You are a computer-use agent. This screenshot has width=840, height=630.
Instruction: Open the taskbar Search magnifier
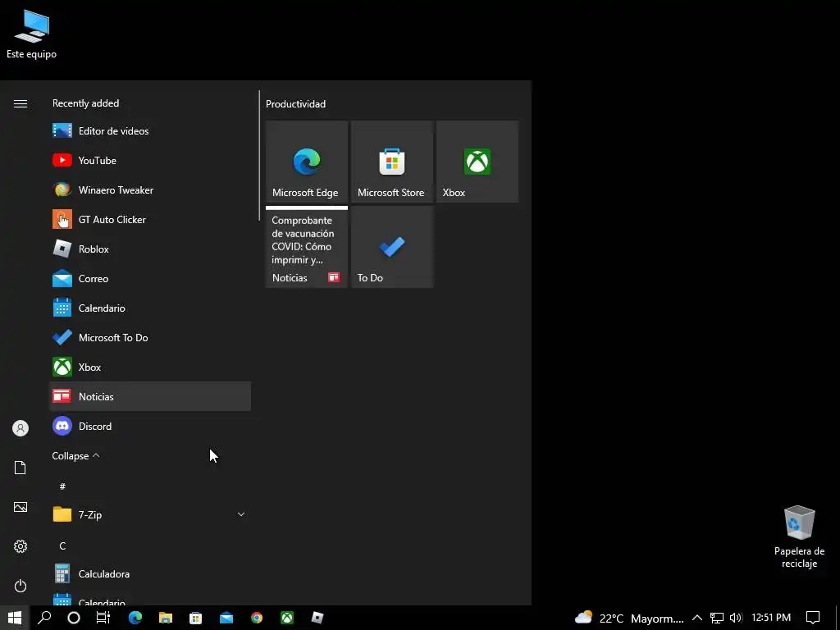pyautogui.click(x=44, y=618)
